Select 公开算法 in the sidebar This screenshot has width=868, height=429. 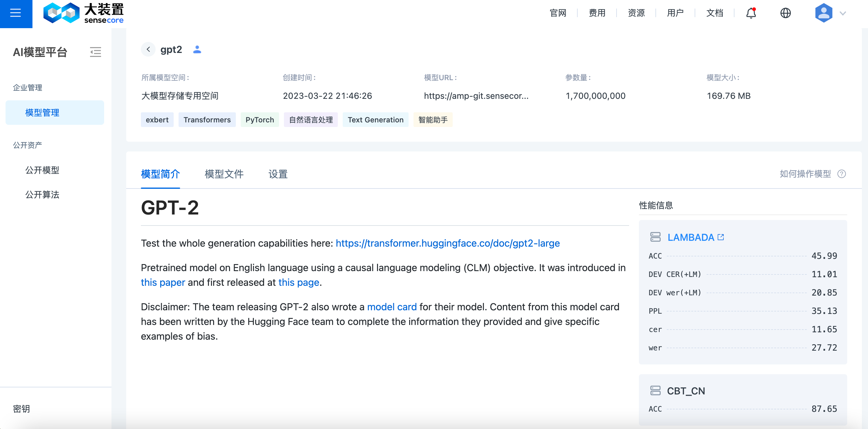click(x=43, y=195)
